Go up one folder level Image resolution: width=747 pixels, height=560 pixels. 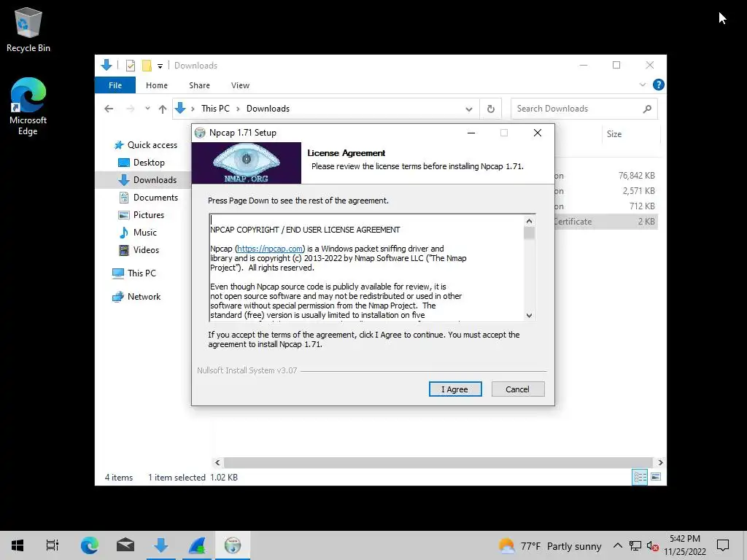(x=163, y=109)
